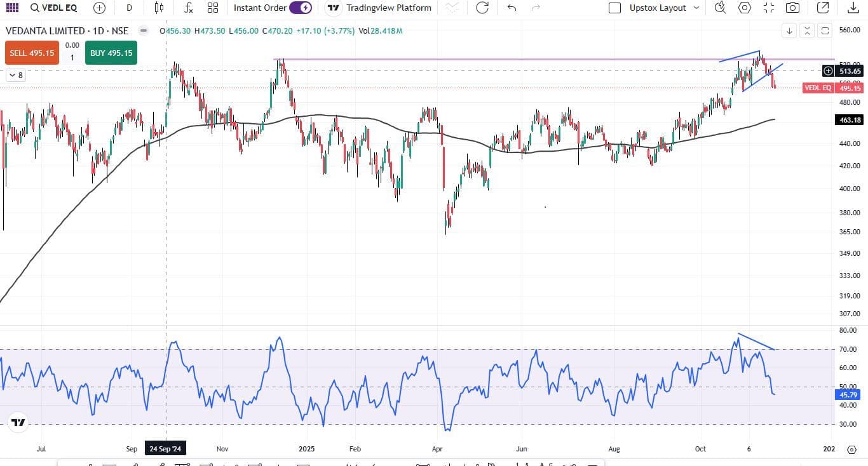Viewport: 868px width, 466px height.
Task: Open the candlestick chart style selector
Action: tap(159, 8)
